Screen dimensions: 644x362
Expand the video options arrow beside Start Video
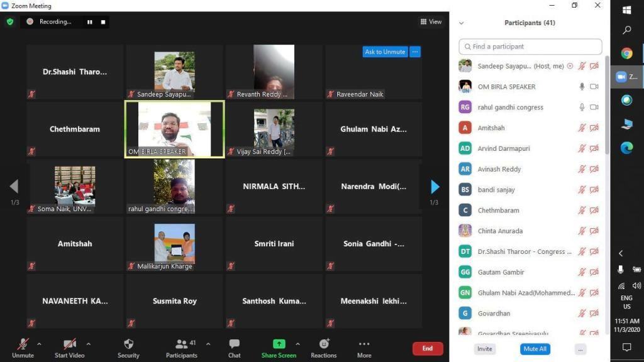(x=88, y=344)
